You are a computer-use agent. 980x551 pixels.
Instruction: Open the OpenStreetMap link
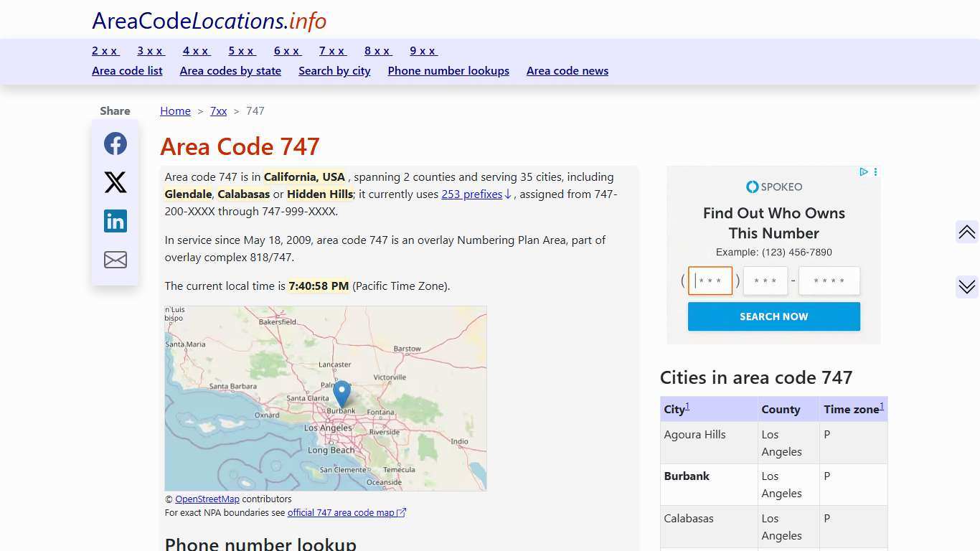click(x=207, y=499)
